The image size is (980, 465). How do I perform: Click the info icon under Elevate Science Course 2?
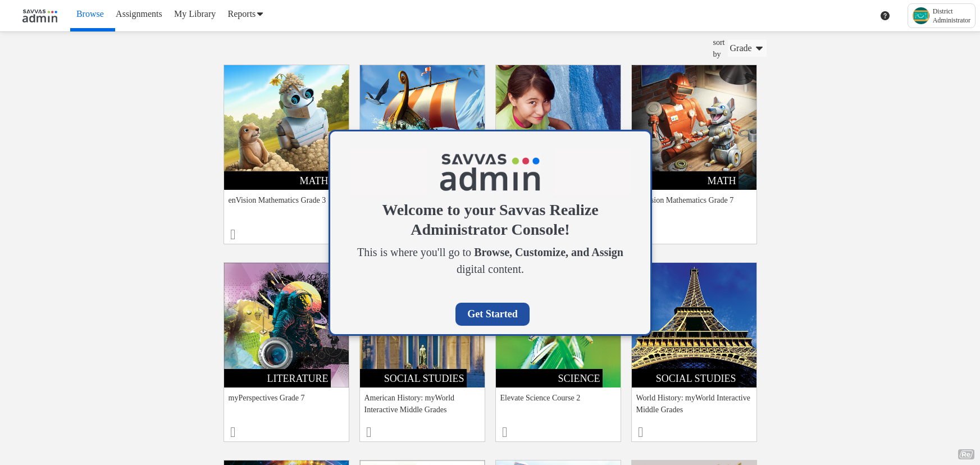[x=504, y=432]
